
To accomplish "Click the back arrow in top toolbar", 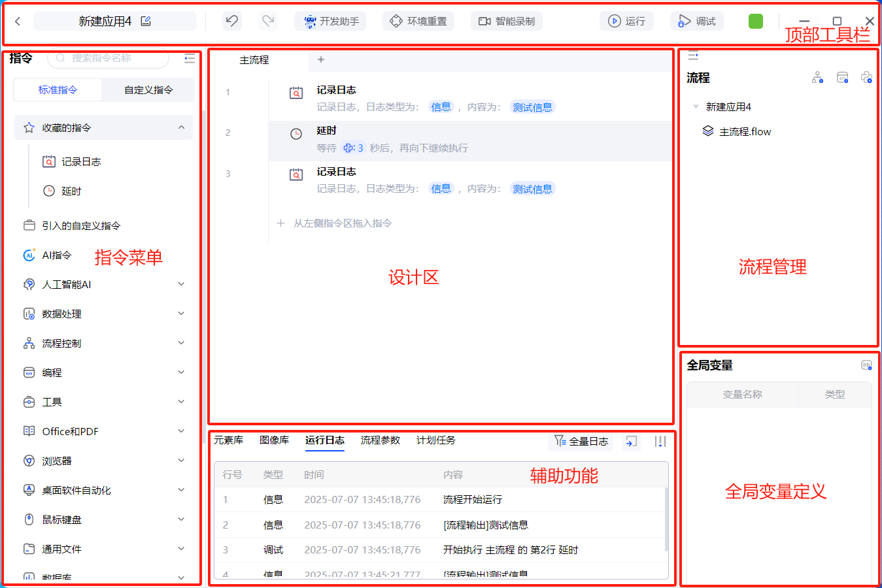I will pos(18,22).
